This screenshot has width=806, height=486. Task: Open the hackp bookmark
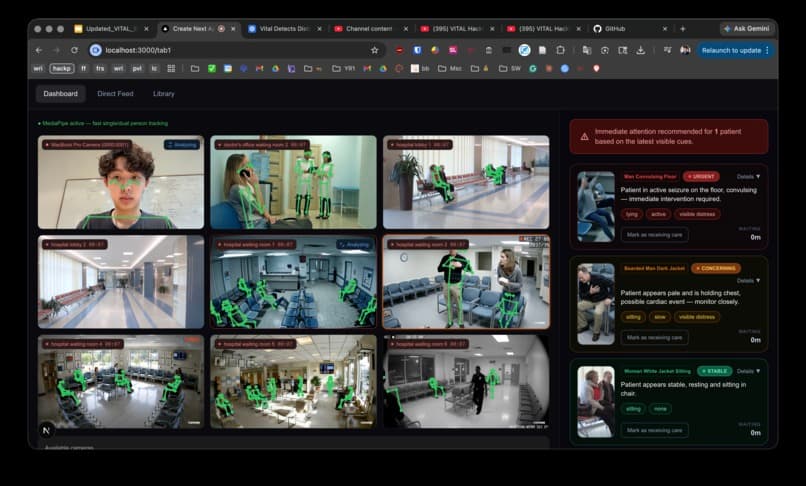[62, 68]
